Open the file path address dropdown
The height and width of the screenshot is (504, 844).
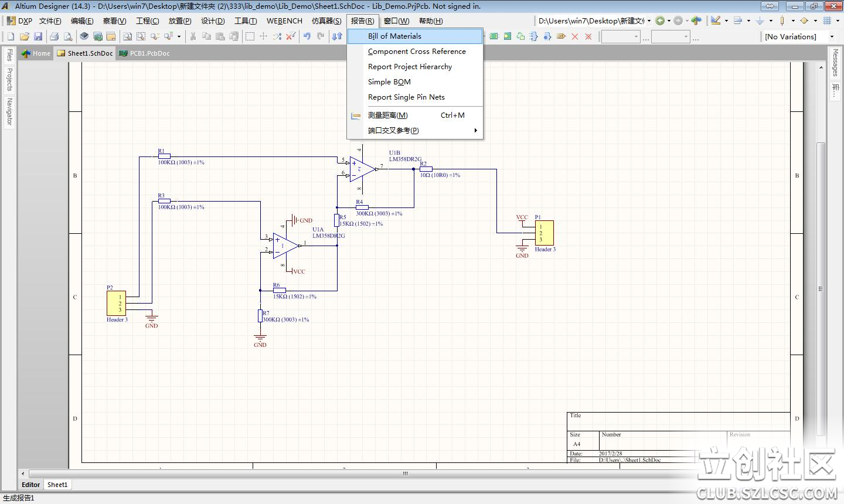pyautogui.click(x=649, y=21)
